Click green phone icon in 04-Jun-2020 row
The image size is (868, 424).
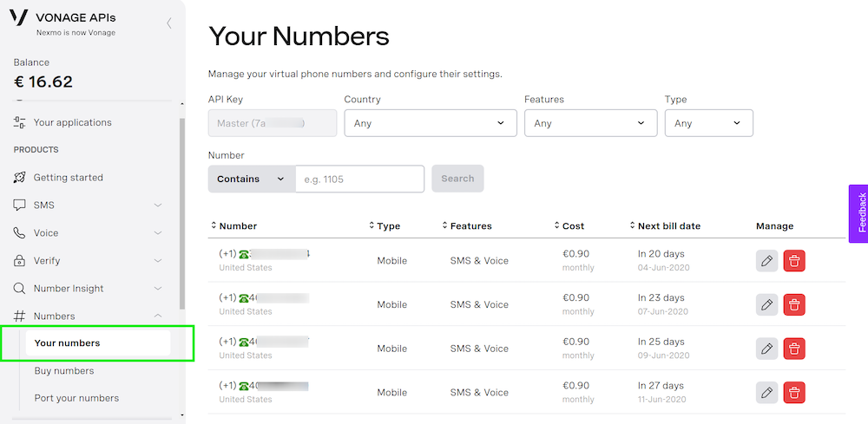244,254
